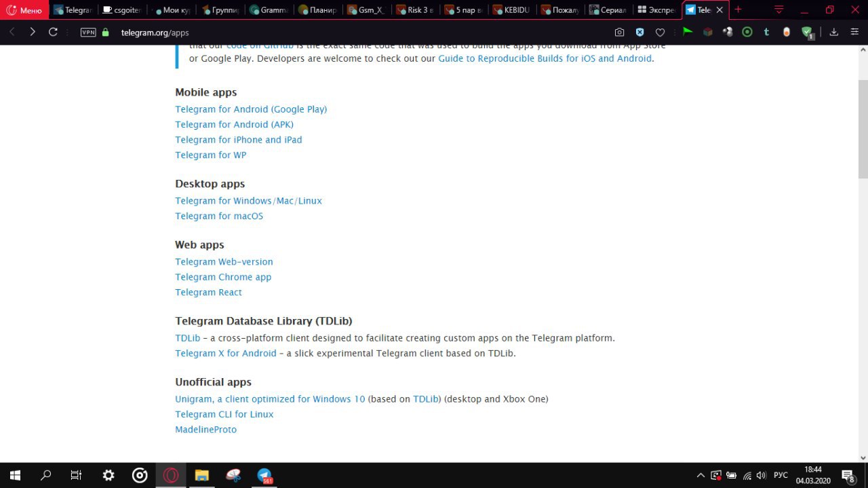Switch to the Risk 3 tab
The image size is (868, 488).
414,10
